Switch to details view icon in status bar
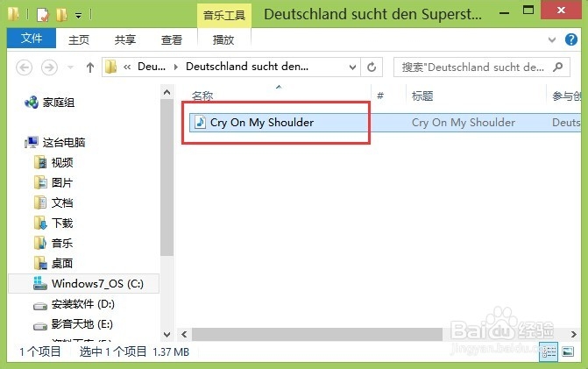Image resolution: width=588 pixels, height=369 pixels. [549, 351]
